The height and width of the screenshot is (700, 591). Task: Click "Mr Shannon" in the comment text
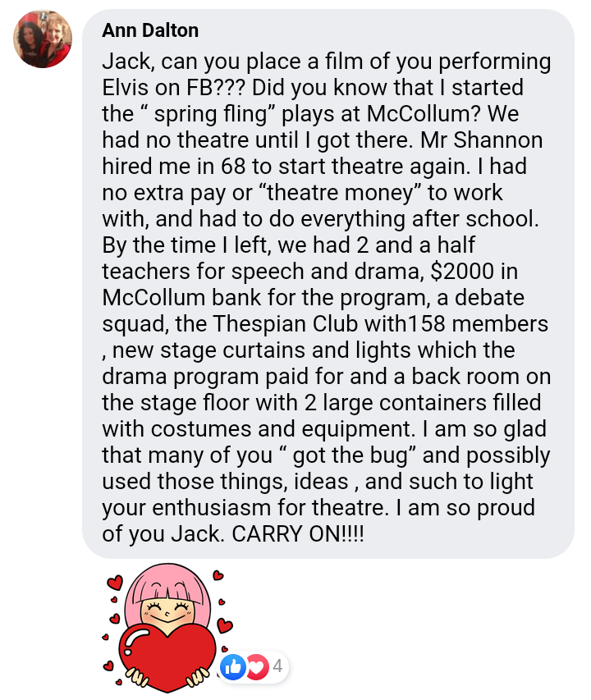[482, 140]
